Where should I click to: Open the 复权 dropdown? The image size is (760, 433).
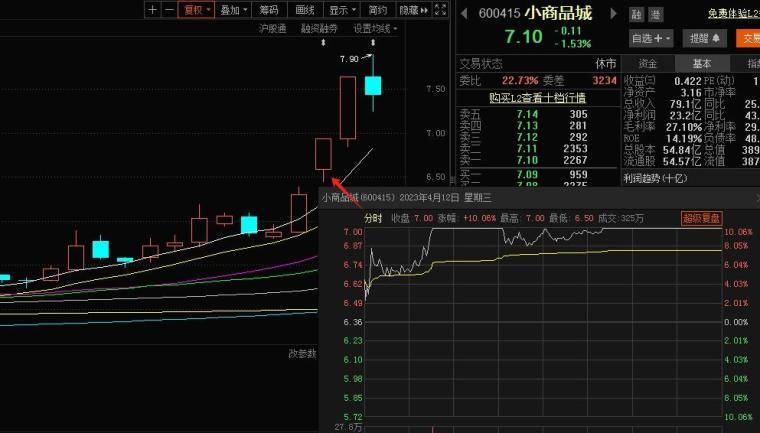pyautogui.click(x=196, y=10)
